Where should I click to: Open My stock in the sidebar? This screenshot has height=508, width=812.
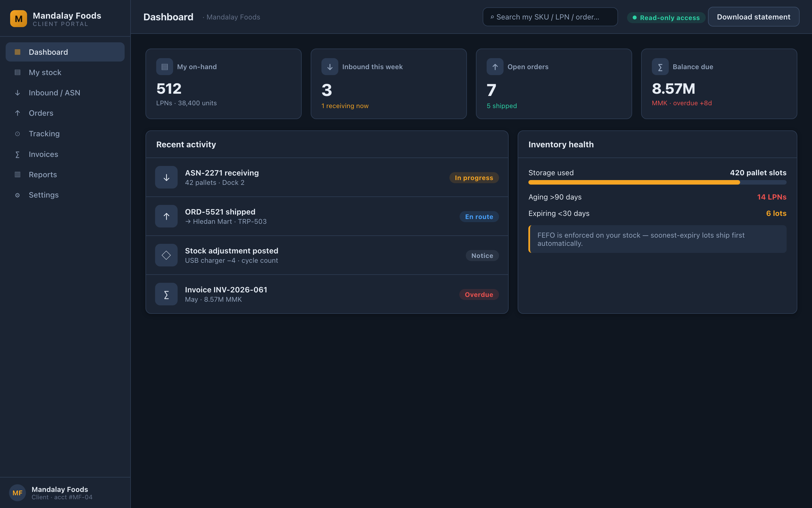tap(65, 72)
